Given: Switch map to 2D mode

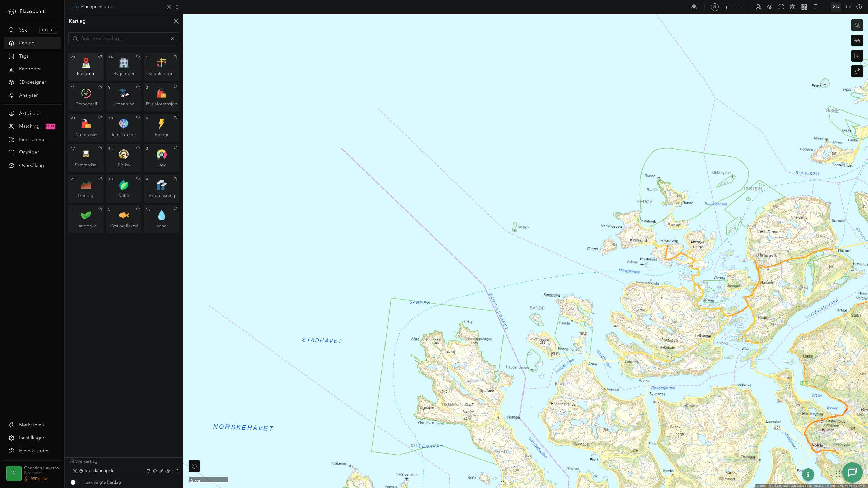Looking at the screenshot, I should (x=836, y=7).
